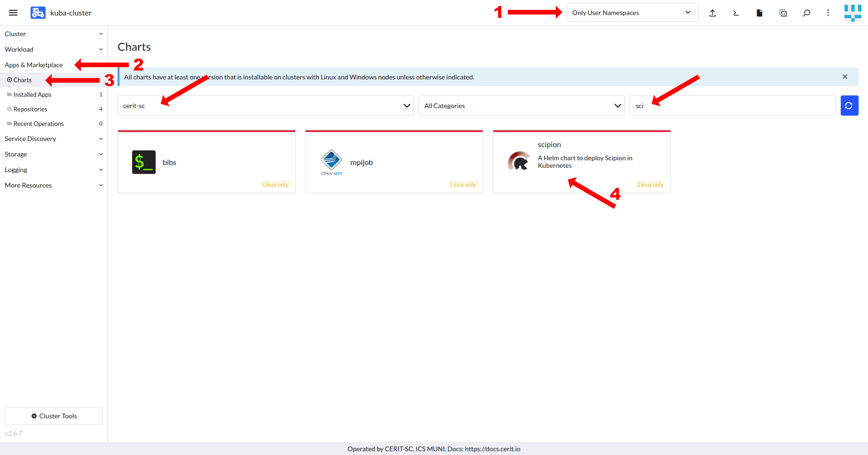This screenshot has width=868, height=455.
Task: Expand the Storage sidebar section
Action: (54, 154)
